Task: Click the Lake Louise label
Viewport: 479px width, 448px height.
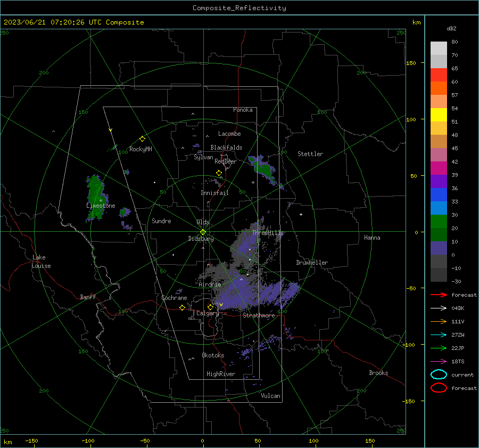Action: [41, 262]
